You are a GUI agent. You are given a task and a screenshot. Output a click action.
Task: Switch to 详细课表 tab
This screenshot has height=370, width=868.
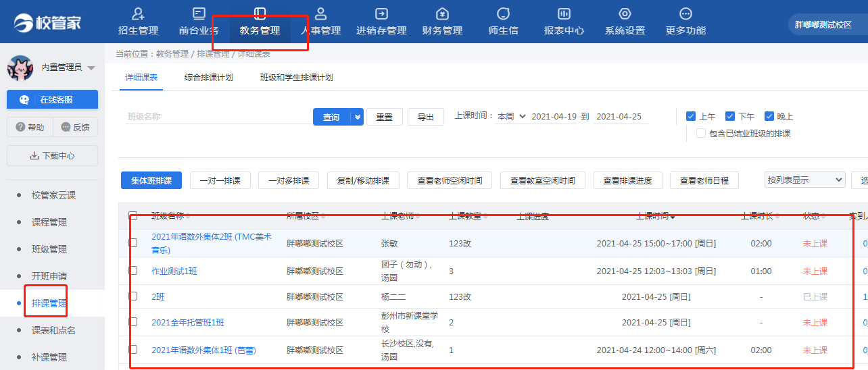[141, 78]
